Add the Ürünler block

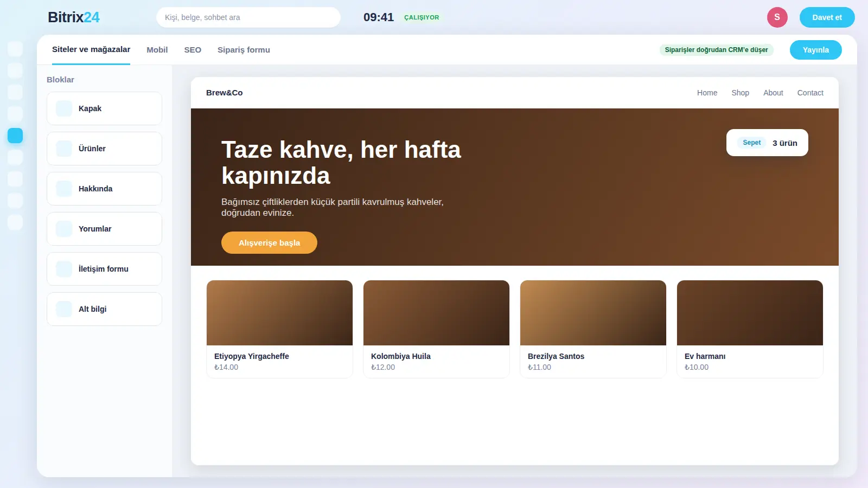(x=104, y=149)
